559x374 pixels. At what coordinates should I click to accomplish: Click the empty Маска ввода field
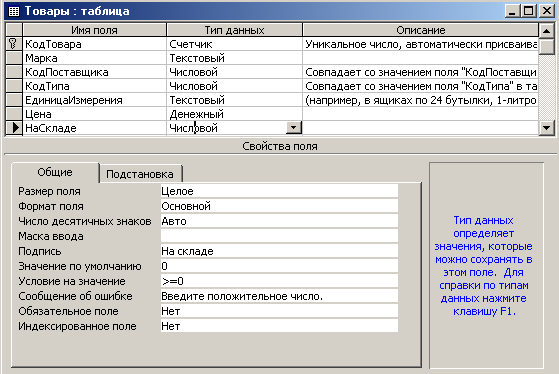click(x=279, y=236)
